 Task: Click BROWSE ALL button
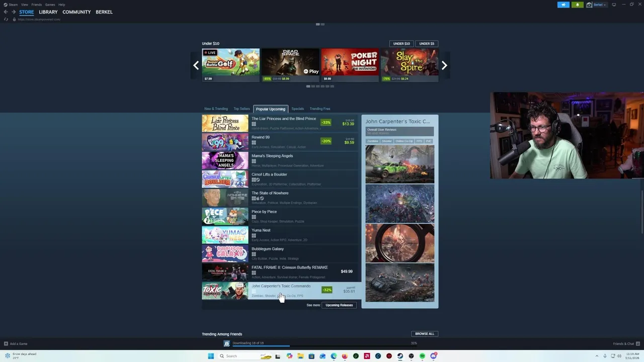coord(425,334)
